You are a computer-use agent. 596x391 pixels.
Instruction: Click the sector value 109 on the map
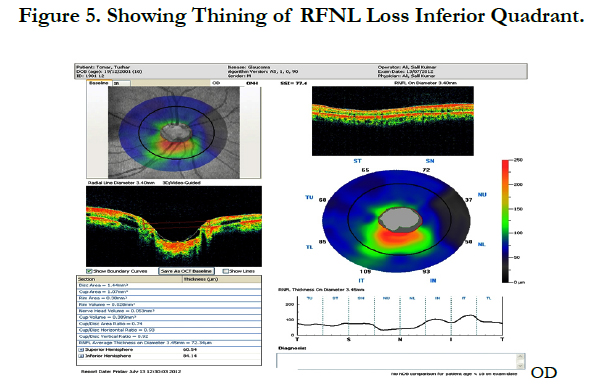click(365, 271)
